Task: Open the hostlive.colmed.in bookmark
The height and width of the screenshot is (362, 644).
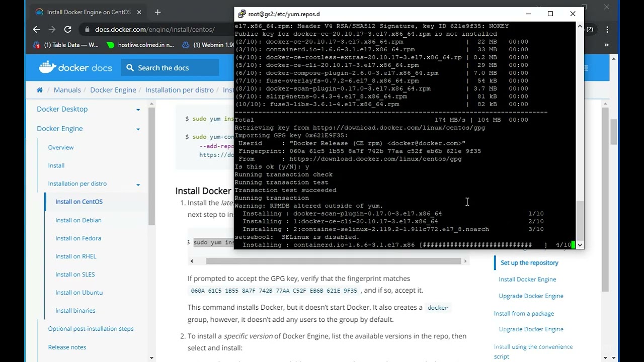Action: click(140, 45)
